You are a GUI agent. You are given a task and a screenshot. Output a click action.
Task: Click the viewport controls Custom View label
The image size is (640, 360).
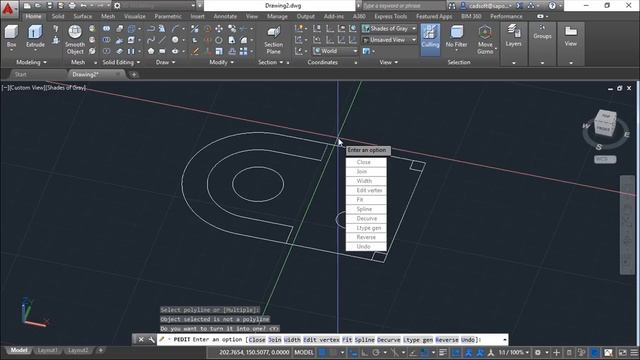click(x=26, y=88)
